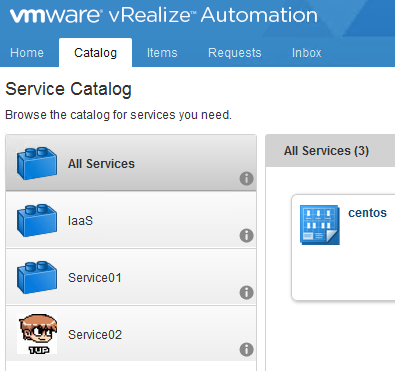The height and width of the screenshot is (371, 395).
Task: Show info for IaaS service
Action: [246, 236]
